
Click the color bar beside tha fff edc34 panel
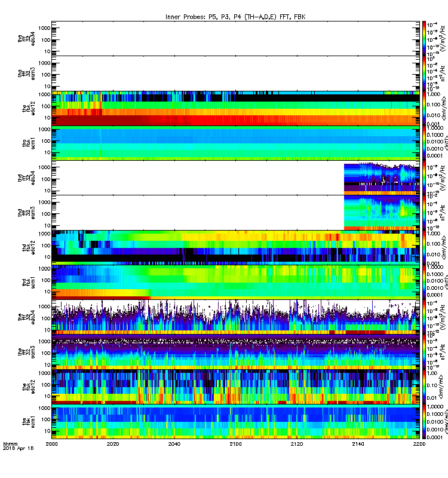click(x=424, y=38)
